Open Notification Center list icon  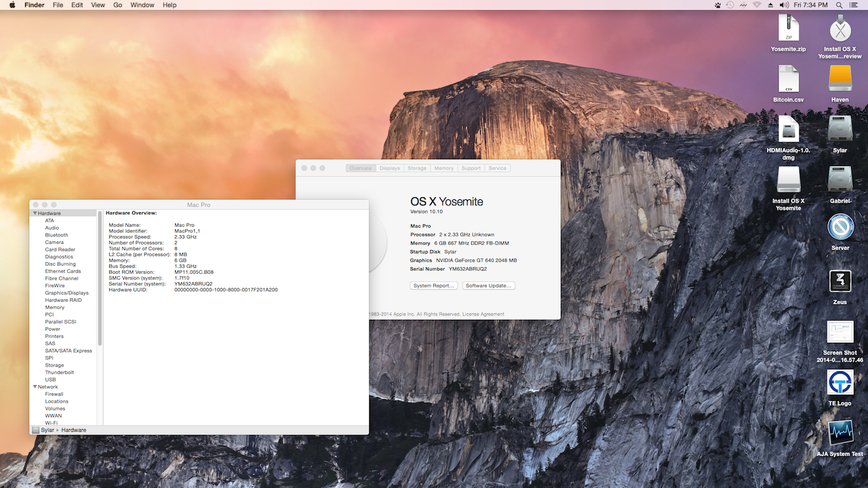pyautogui.click(x=854, y=5)
